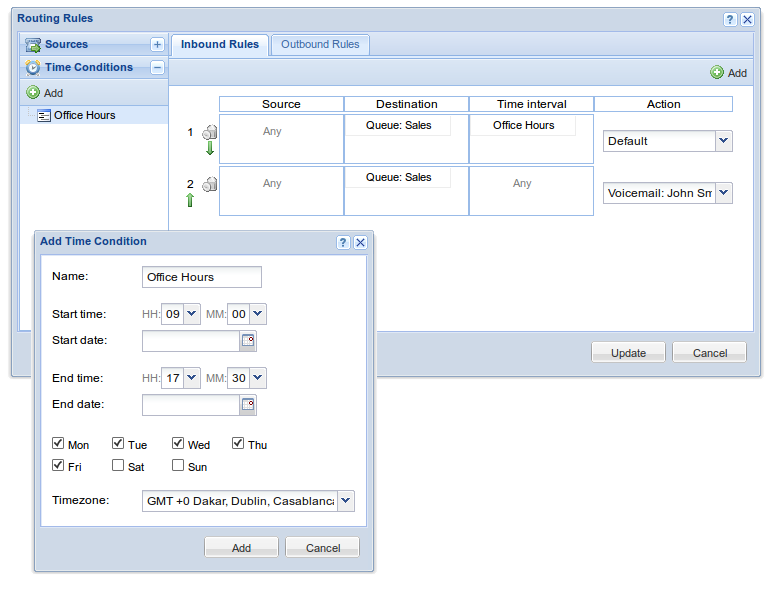Open help for the Routing Rules window
772x589 pixels.
coord(730,20)
